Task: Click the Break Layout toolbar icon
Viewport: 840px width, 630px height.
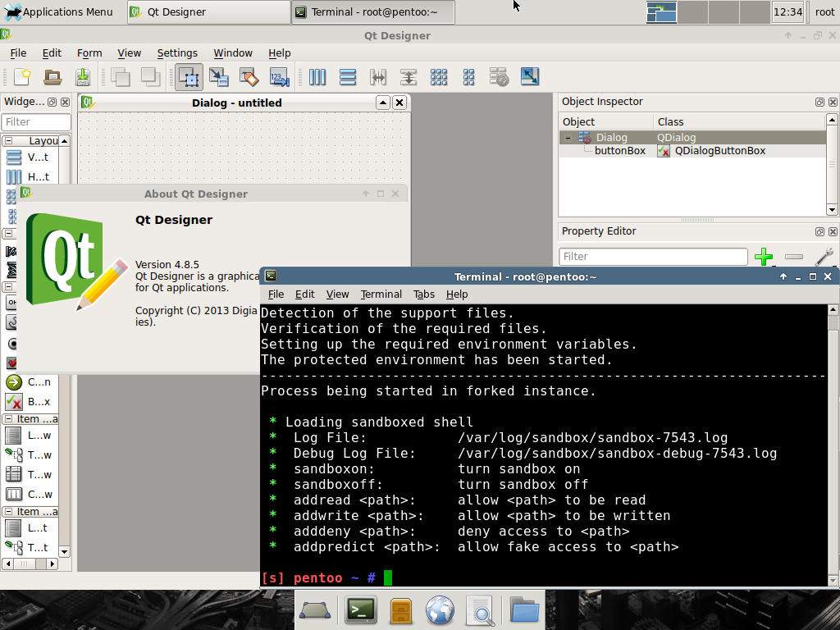Action: click(x=499, y=77)
